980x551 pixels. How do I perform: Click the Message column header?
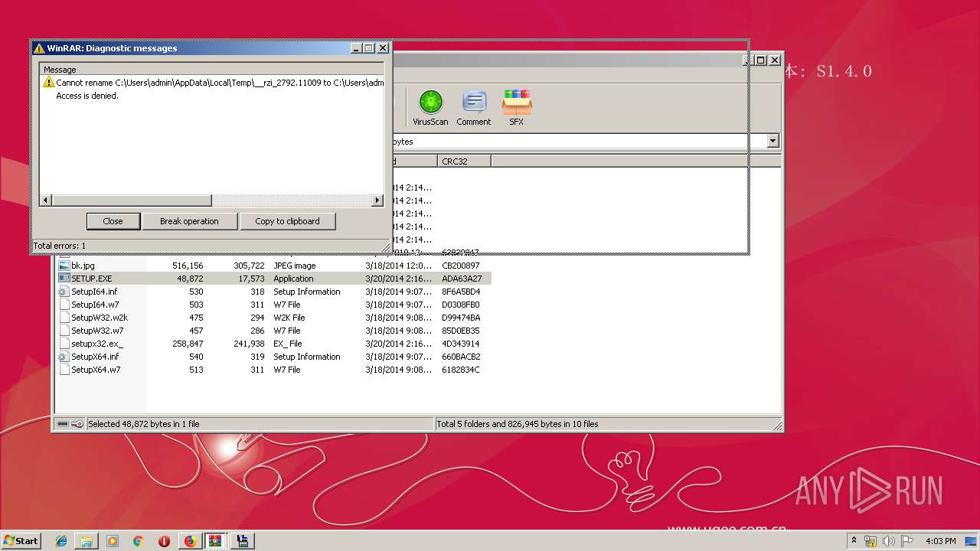coord(212,70)
